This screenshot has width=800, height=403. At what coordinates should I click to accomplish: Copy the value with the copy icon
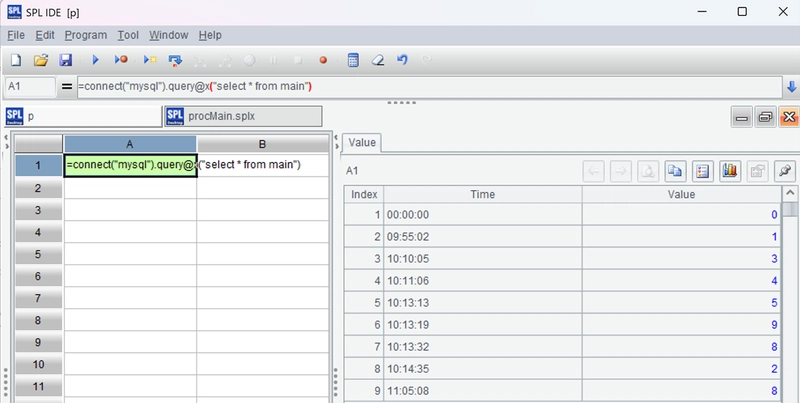(675, 171)
